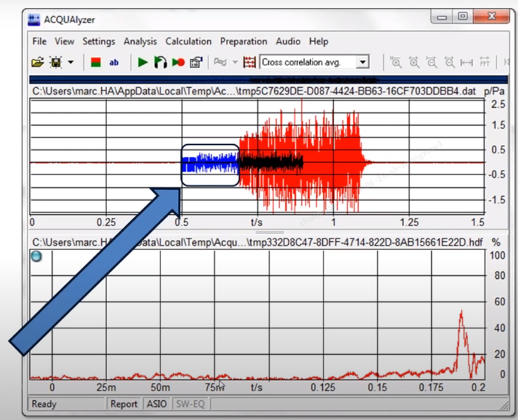
Task: Click the headphone playback icon
Action: pyautogui.click(x=160, y=62)
